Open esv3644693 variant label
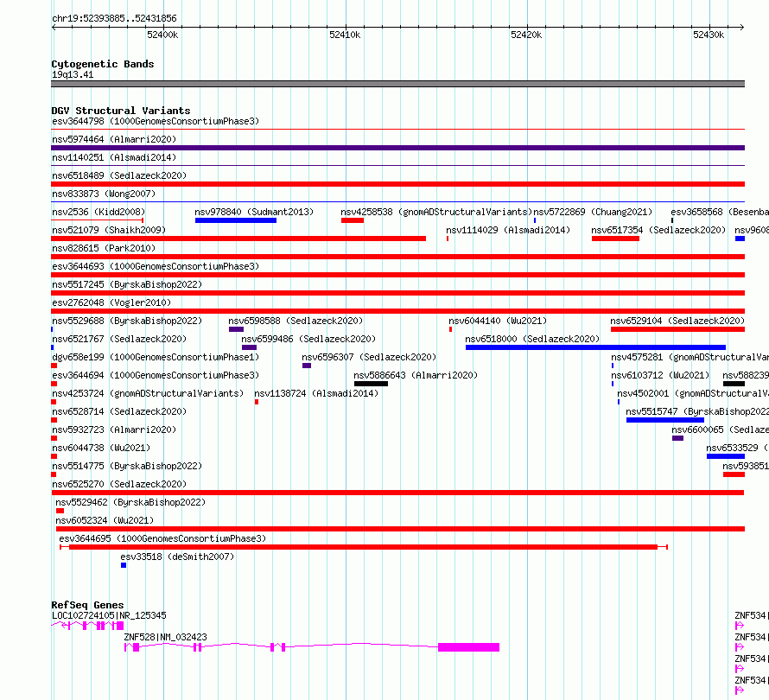 coord(156,266)
